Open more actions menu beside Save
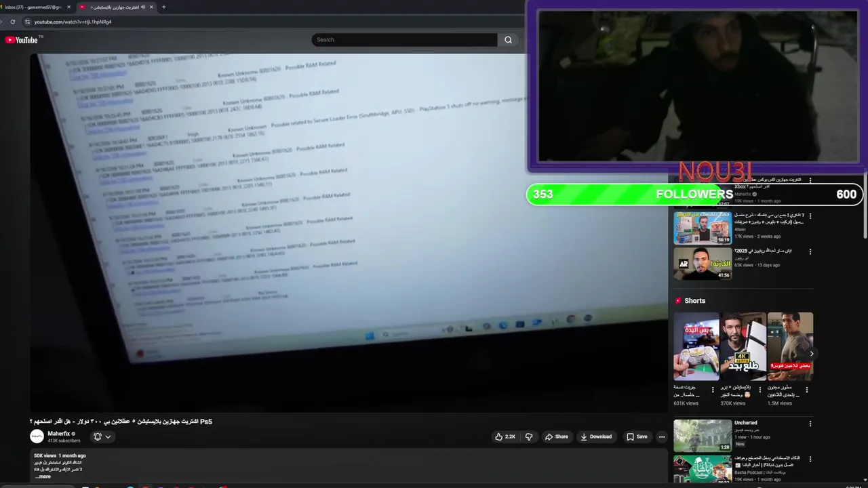Image resolution: width=868 pixels, height=488 pixels. [x=662, y=436]
